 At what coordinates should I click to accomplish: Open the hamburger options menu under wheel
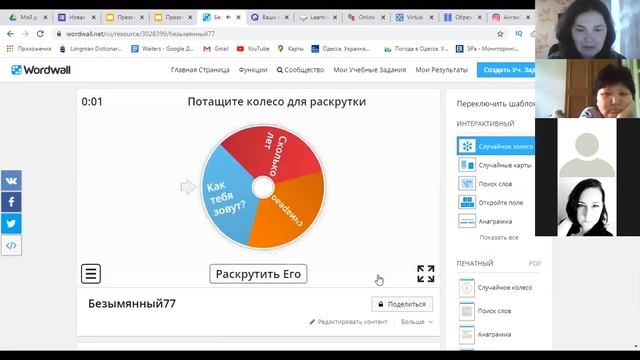[x=91, y=273]
